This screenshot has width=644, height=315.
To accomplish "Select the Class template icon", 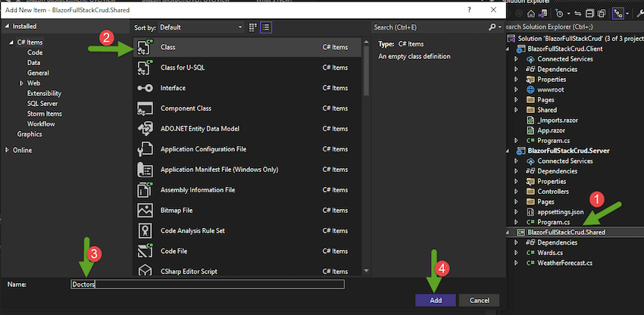I will click(x=145, y=47).
